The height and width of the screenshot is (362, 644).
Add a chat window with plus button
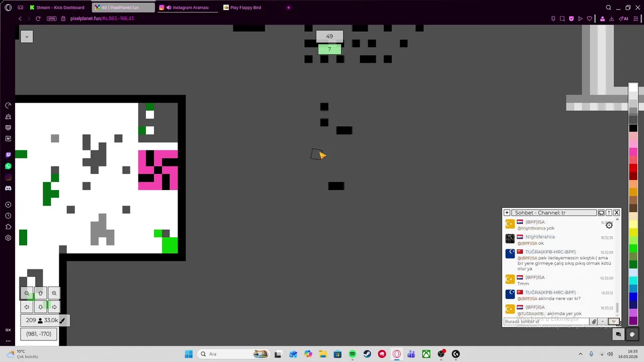click(507, 213)
